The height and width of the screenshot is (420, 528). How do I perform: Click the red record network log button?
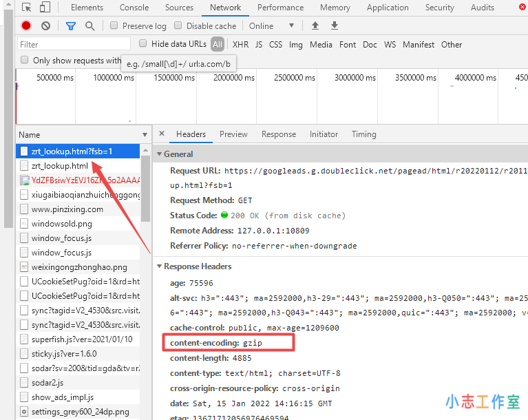(26, 26)
